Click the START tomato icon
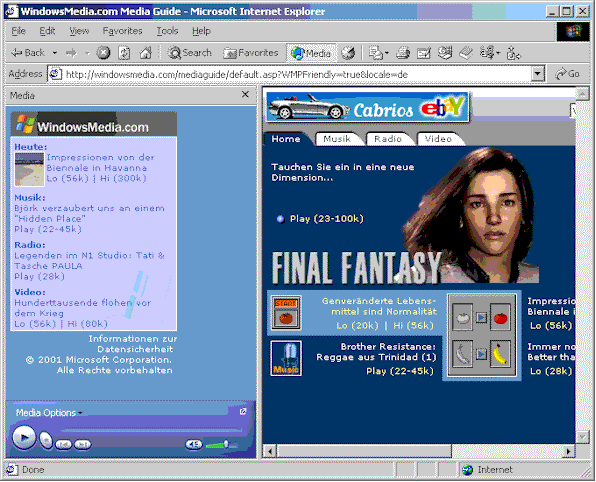 (x=286, y=312)
